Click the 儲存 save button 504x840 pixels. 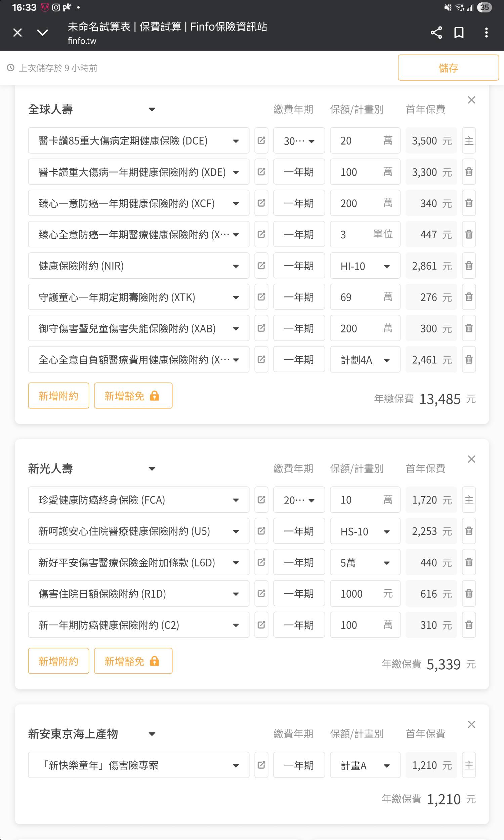(x=448, y=68)
